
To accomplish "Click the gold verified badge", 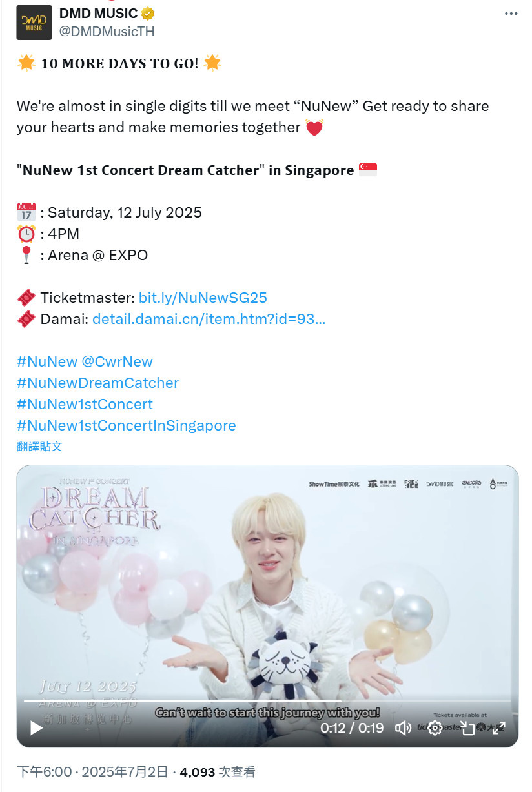I will point(148,14).
